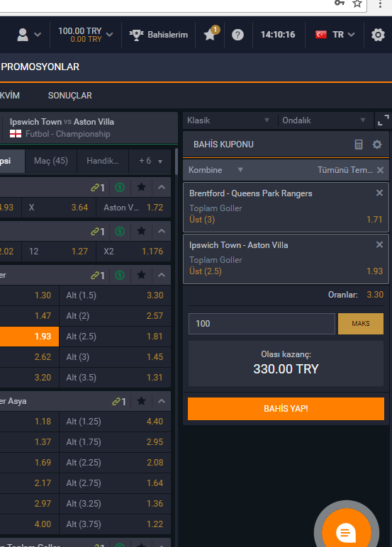The width and height of the screenshot is (392, 547).
Task: Click the MAKS button
Action: click(361, 323)
